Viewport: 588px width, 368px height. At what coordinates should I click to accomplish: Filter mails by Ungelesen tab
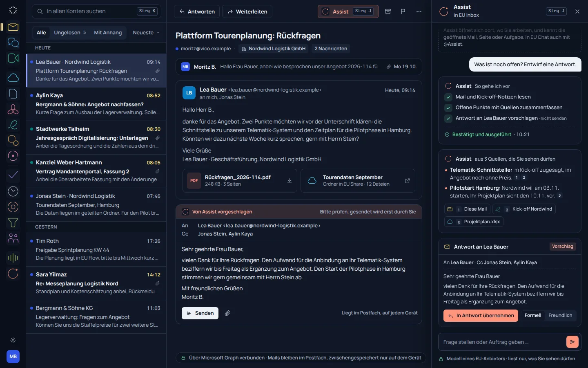pos(70,33)
